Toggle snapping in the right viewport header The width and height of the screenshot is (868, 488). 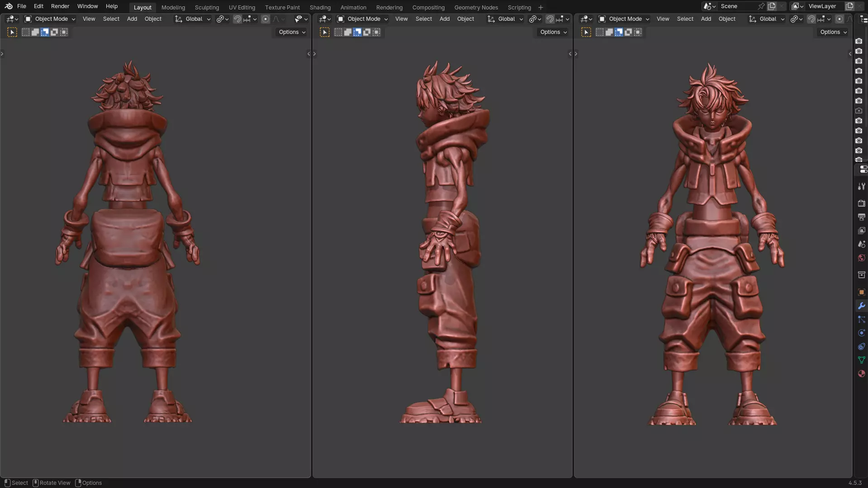tap(811, 19)
